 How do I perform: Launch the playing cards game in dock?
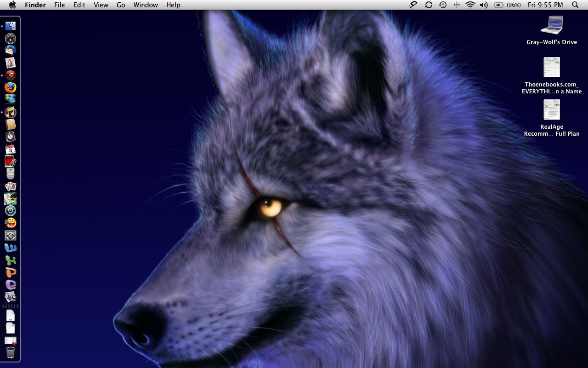(x=11, y=186)
